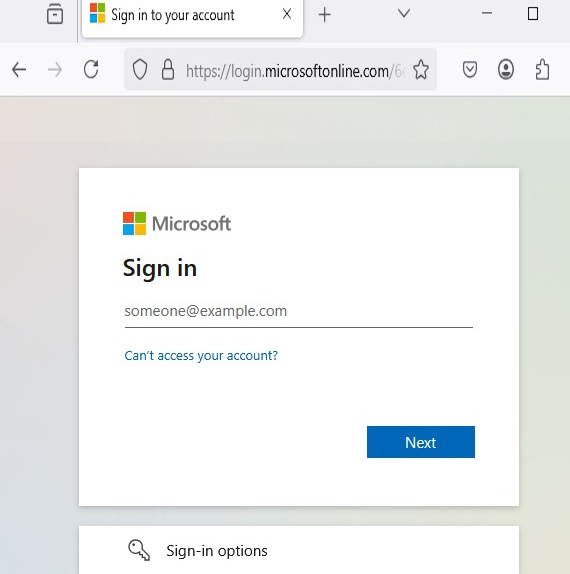Go back with the back arrow
This screenshot has width=570, height=574.
19,70
